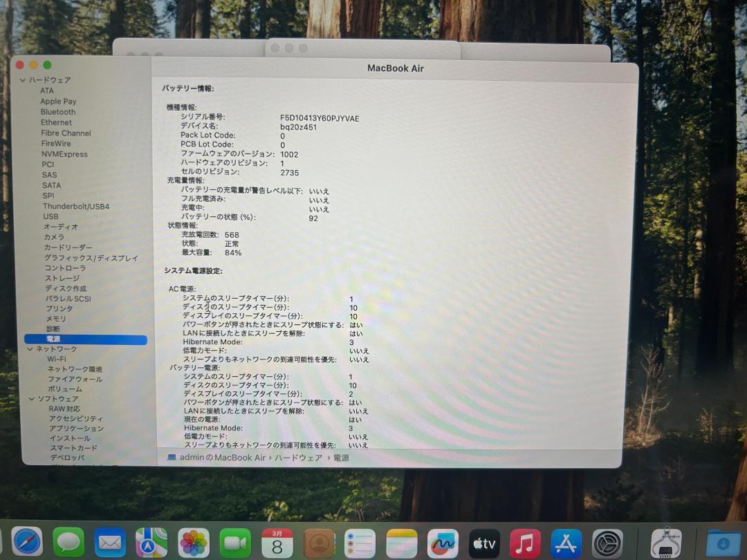Open the Mail app icon

[110, 543]
